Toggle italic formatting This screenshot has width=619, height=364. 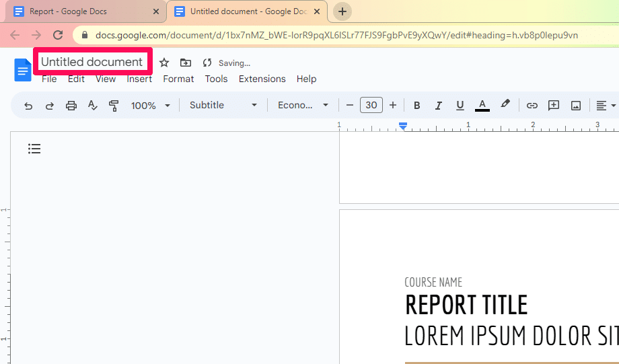pyautogui.click(x=438, y=106)
